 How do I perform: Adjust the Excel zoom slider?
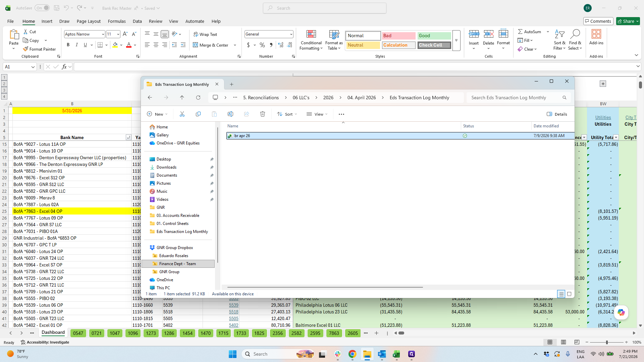pyautogui.click(x=606, y=342)
